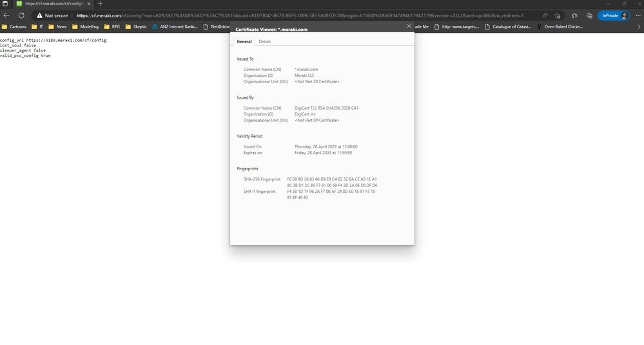Image resolution: width=644 pixels, height=345 pixels.
Task: Open the Cartoons bookmark folder
Action: point(14,26)
